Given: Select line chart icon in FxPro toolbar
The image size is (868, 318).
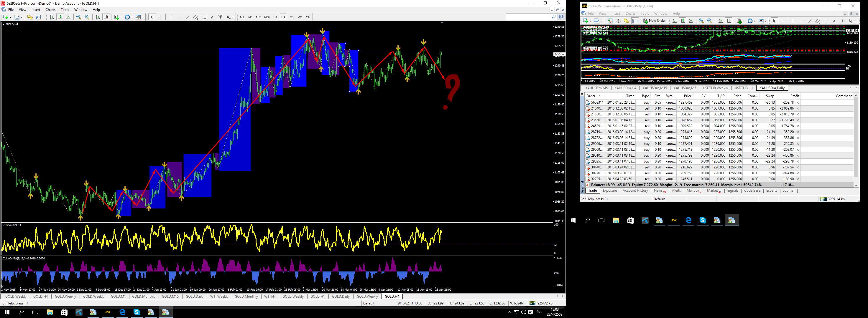Looking at the screenshot, I should (68, 17).
